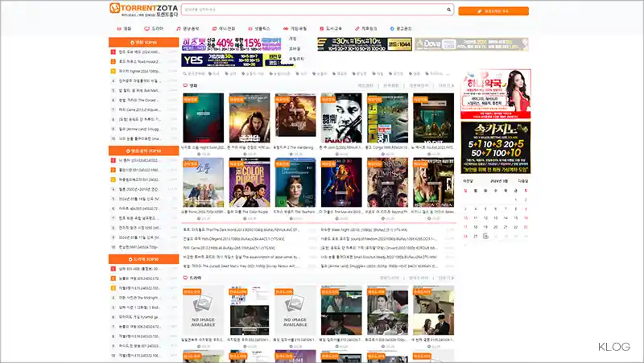This screenshot has width=644, height=363.
Task: Go to next month (다음달) in calendar
Action: (522, 181)
